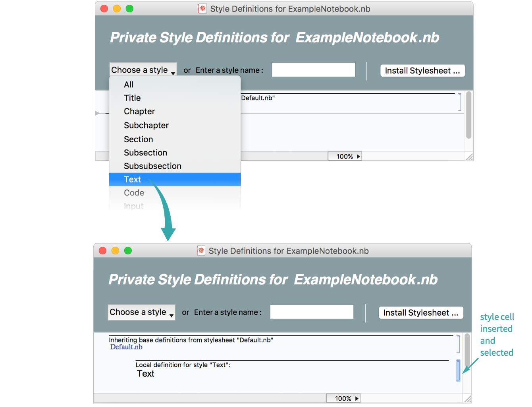Click the notebook icon in lower window title

coord(201,251)
